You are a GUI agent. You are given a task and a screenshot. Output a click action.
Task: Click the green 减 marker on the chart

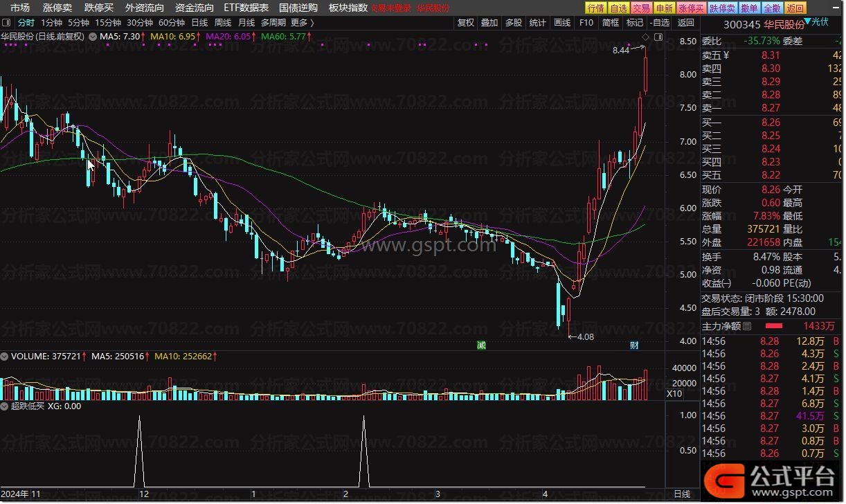(x=481, y=345)
